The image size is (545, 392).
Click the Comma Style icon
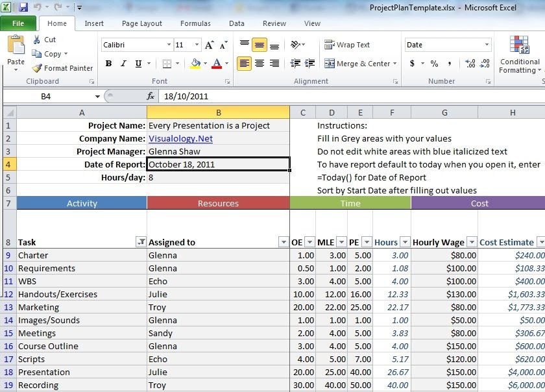pyautogui.click(x=450, y=64)
